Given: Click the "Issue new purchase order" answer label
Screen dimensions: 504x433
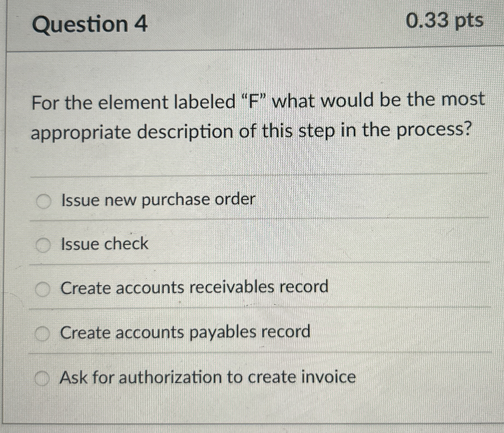Looking at the screenshot, I should pos(157,201).
